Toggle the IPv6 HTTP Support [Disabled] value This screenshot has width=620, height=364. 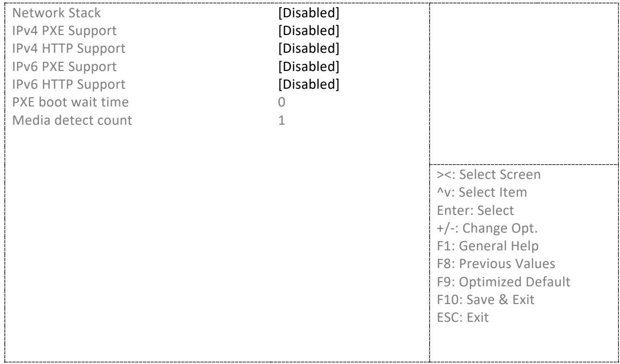pos(309,84)
